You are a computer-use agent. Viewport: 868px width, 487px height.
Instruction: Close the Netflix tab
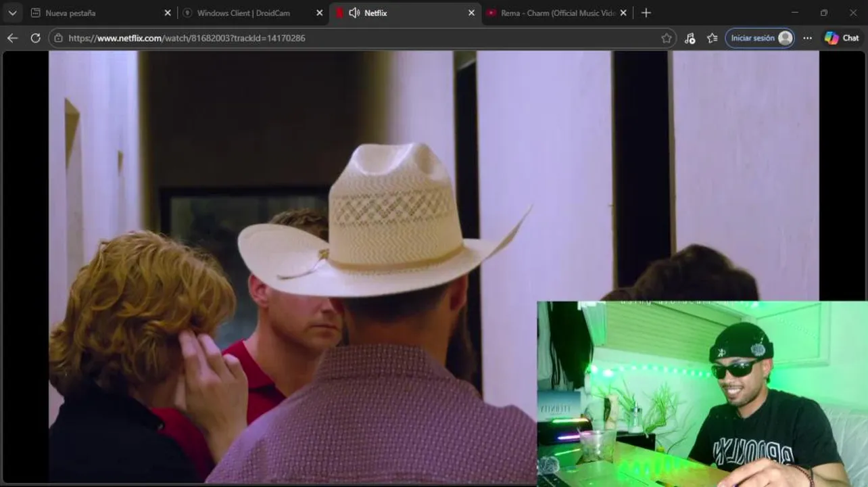471,13
